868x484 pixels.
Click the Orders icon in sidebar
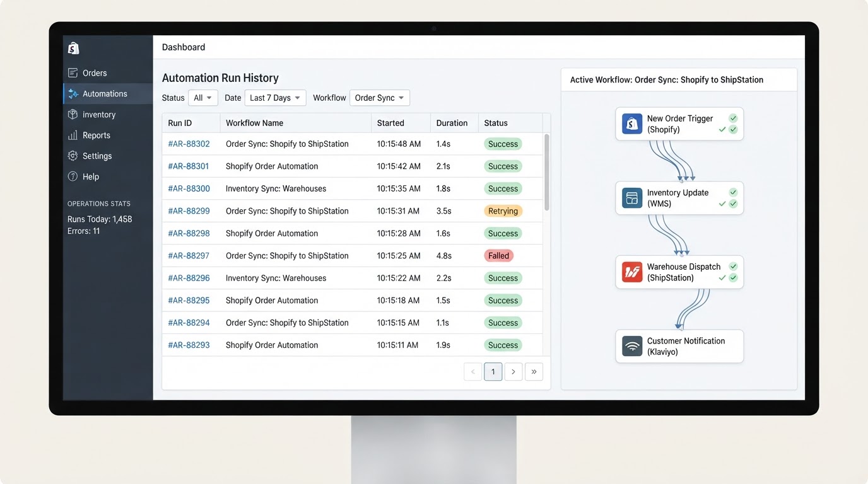(73, 73)
